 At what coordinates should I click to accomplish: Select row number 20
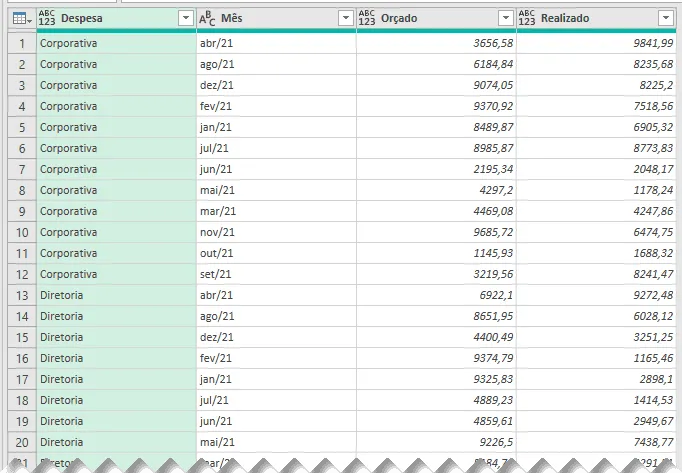click(x=22, y=443)
